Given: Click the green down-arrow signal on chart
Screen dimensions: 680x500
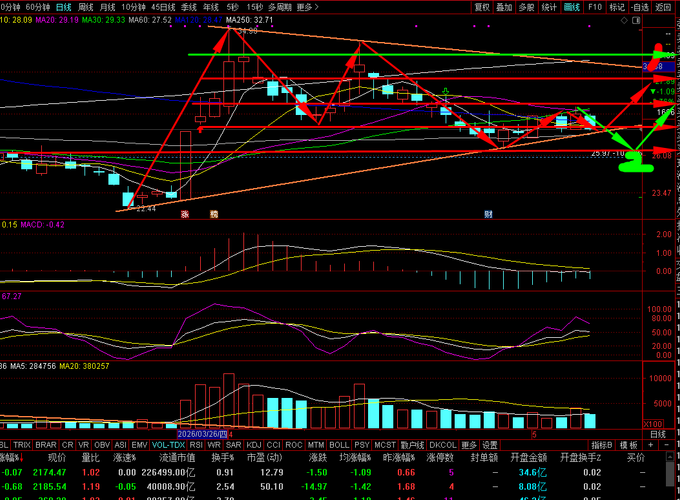Looking at the screenshot, I should 445,92.
